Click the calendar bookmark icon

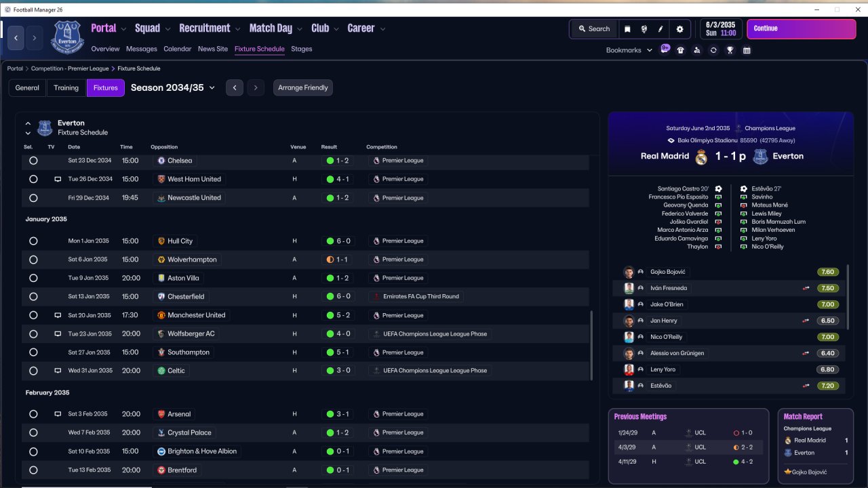click(x=747, y=50)
